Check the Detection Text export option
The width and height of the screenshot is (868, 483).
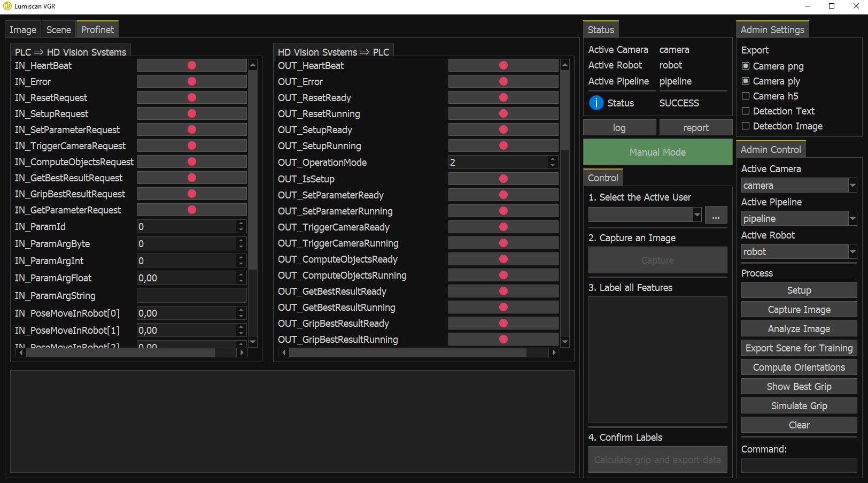746,111
